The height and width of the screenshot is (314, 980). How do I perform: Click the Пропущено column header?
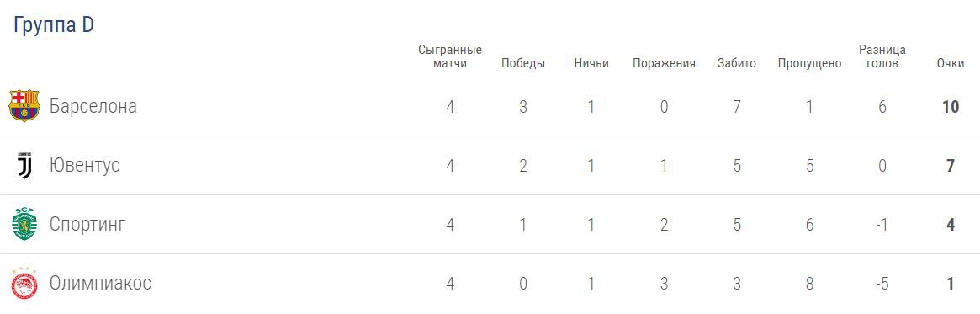pos(809,63)
